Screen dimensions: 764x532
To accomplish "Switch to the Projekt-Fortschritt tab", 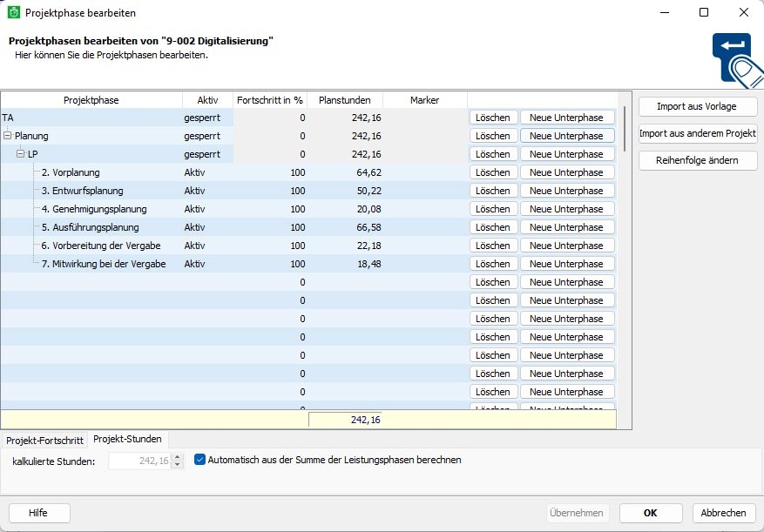I will (x=44, y=441).
